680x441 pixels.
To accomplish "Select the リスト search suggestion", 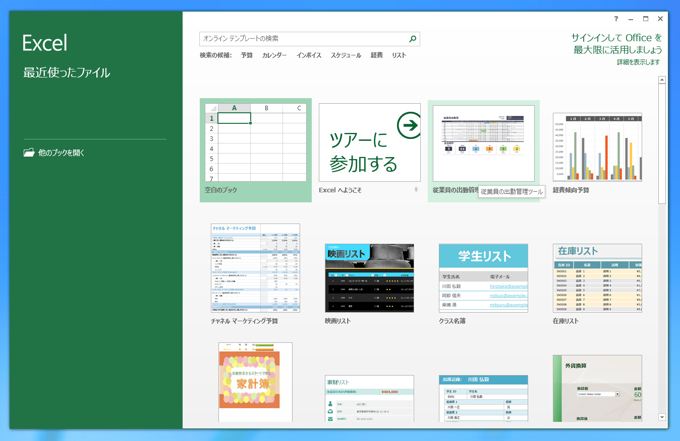I will 399,55.
